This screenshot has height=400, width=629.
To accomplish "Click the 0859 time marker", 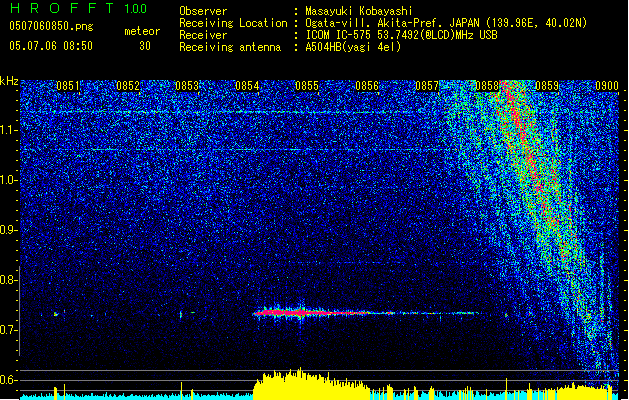I will (547, 86).
